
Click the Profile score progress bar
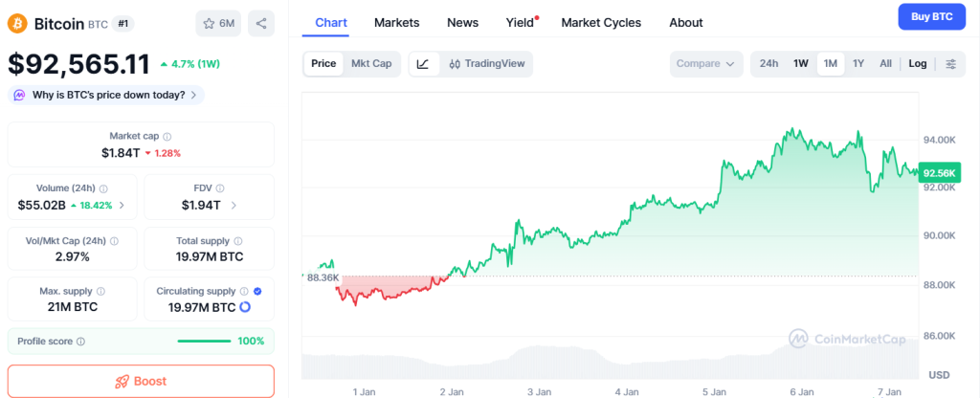coord(204,341)
